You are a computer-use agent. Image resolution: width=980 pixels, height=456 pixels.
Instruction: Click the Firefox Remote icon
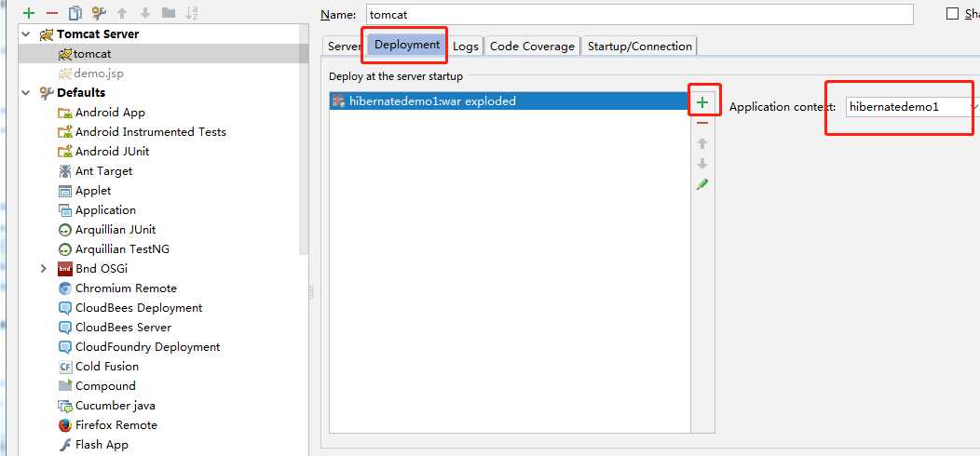[x=65, y=425]
